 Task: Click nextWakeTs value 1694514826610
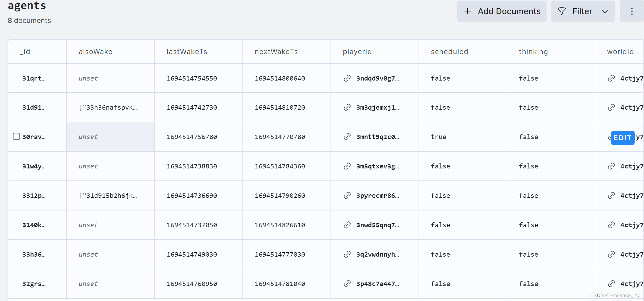tap(280, 225)
